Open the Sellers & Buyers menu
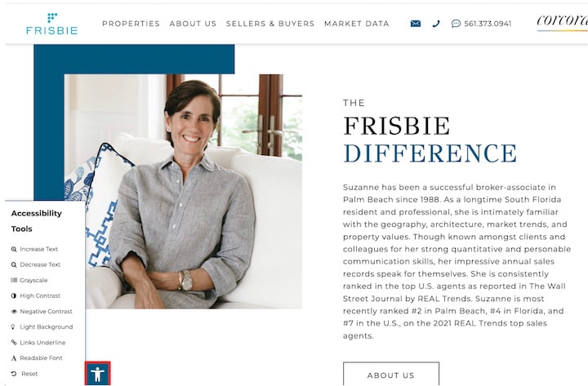 click(270, 24)
